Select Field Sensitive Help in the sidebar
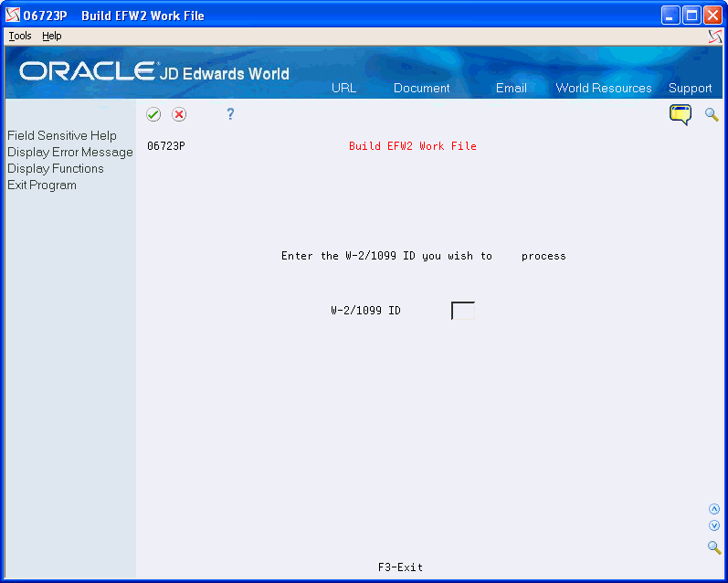Screen dimensions: 728x583 pyautogui.click(x=62, y=135)
